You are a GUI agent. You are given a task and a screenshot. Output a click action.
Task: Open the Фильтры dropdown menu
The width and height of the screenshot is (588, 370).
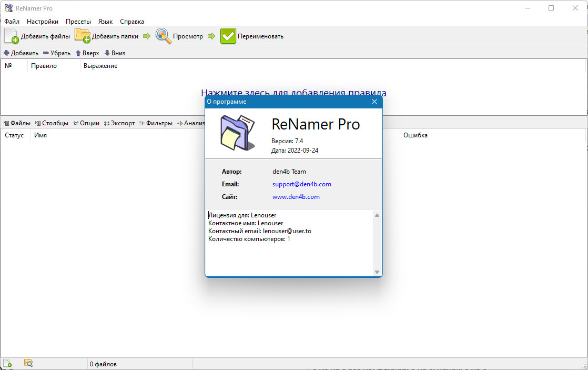(156, 123)
